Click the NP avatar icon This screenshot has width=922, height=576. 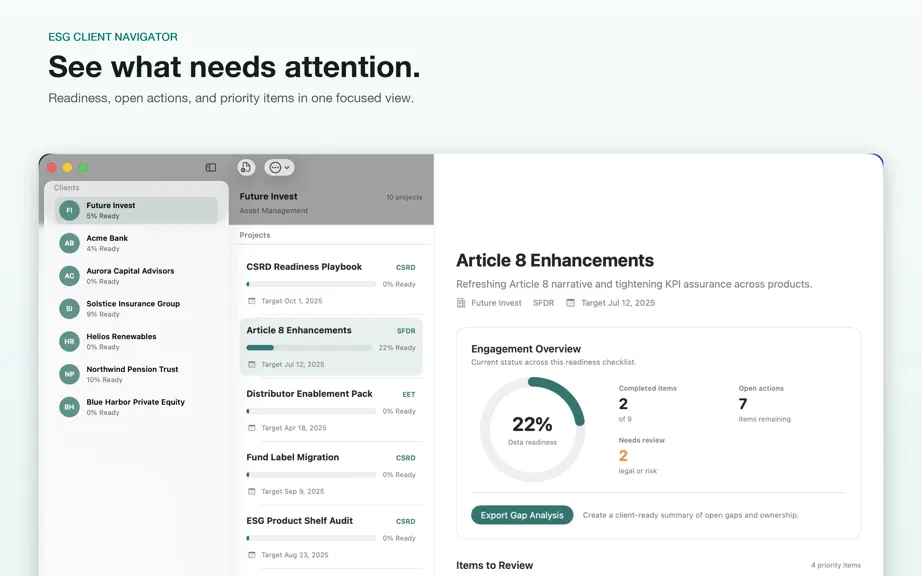(69, 374)
